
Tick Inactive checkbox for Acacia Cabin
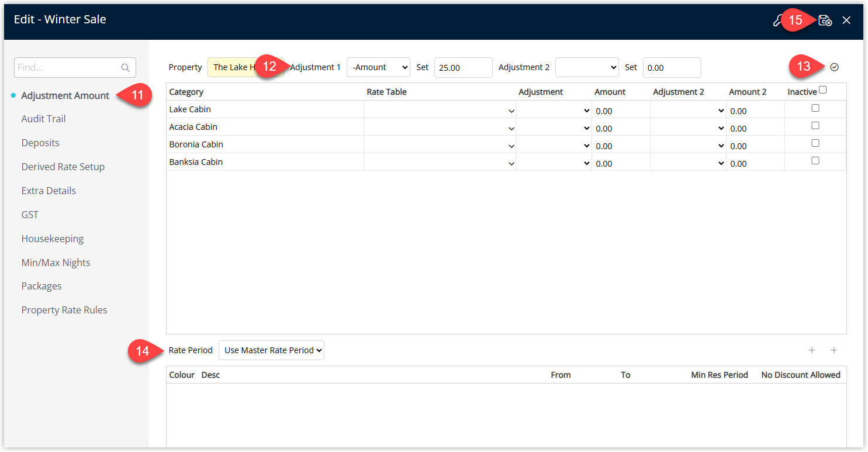815,126
